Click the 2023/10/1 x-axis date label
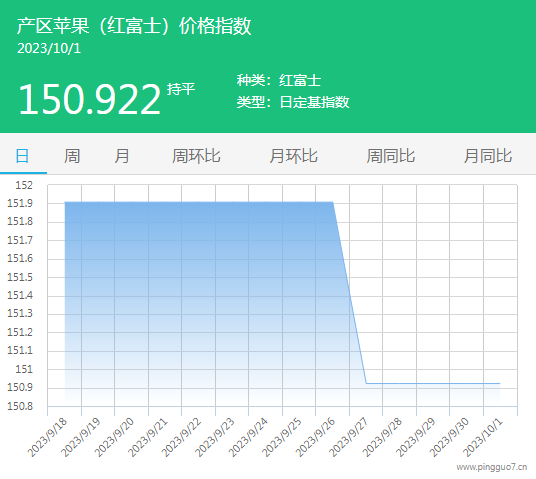This screenshot has width=536, height=479. tap(483, 437)
